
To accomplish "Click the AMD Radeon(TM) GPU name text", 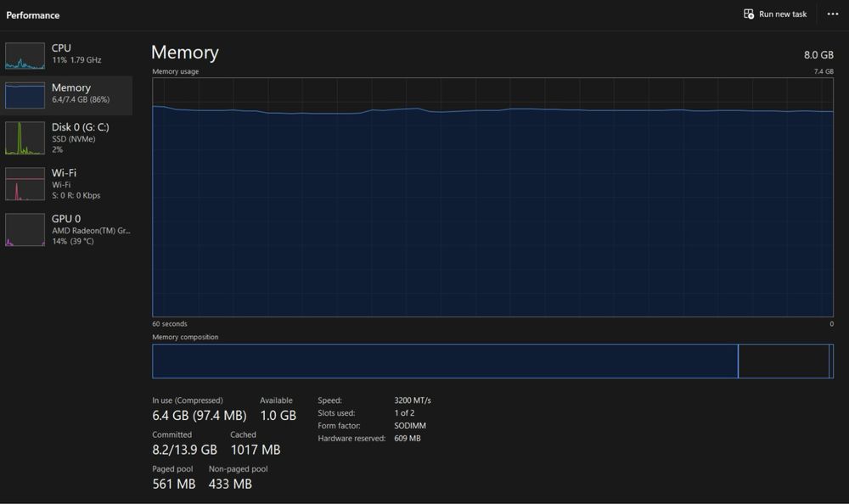I will [91, 231].
